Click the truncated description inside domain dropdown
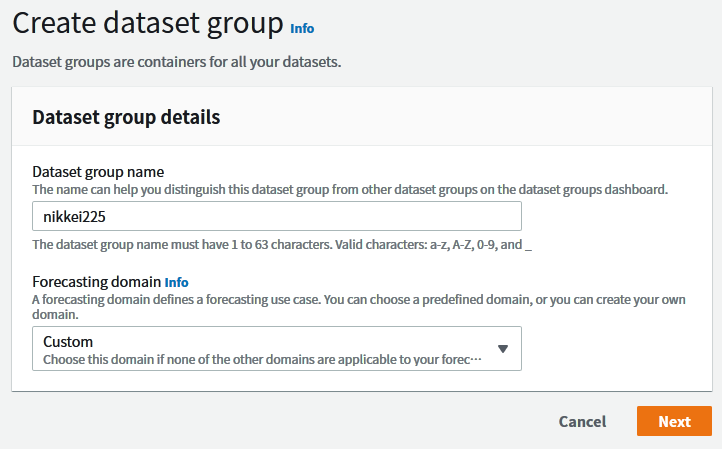This screenshot has width=722, height=449. pyautogui.click(x=262, y=358)
